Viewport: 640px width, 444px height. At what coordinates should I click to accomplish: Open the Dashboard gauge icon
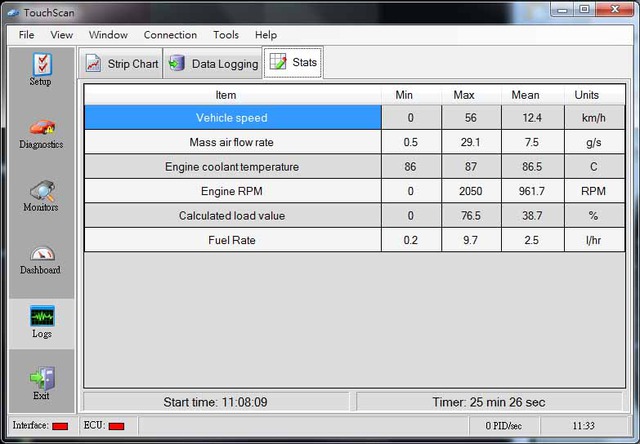[41, 255]
